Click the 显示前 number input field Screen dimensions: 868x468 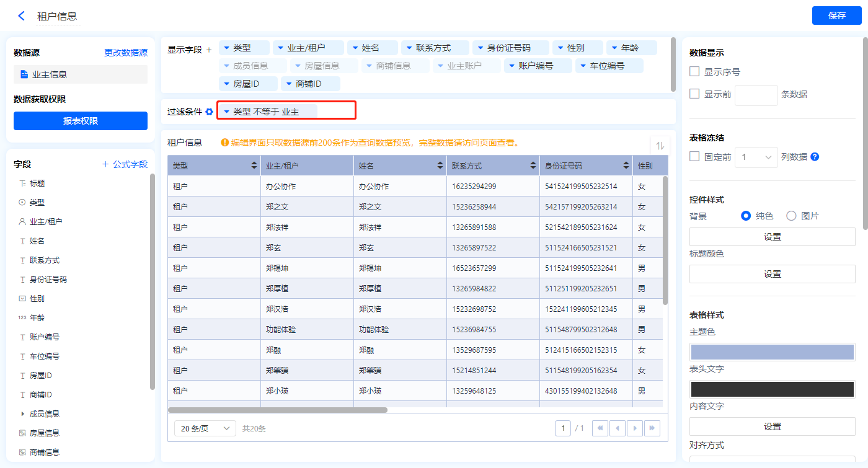pos(756,95)
